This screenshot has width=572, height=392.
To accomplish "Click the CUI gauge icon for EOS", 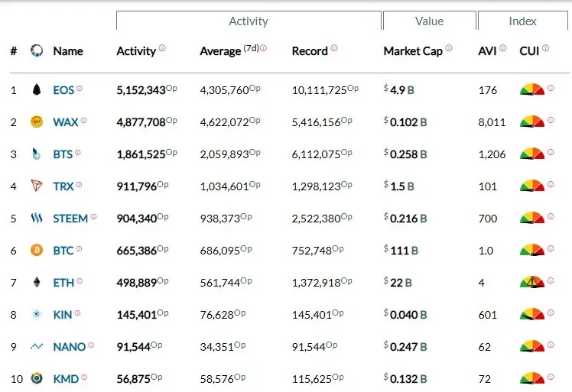I will (532, 89).
